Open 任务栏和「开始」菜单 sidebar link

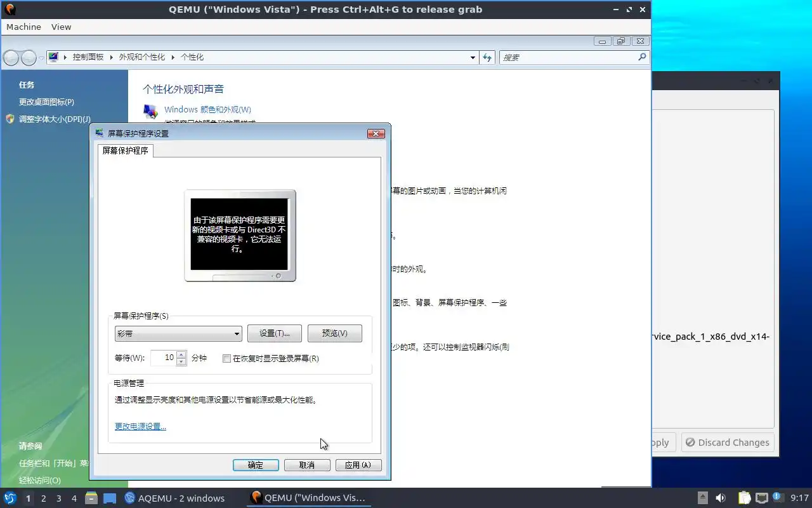[54, 464]
